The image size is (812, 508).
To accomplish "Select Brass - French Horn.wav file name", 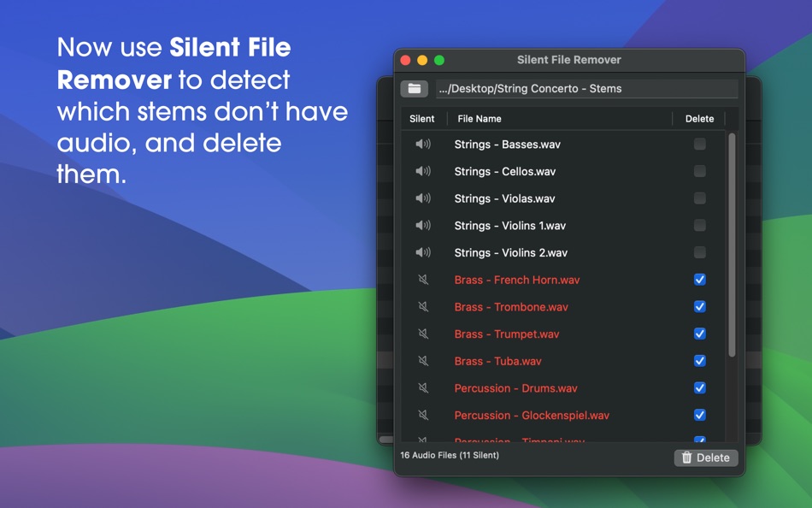I will [517, 280].
